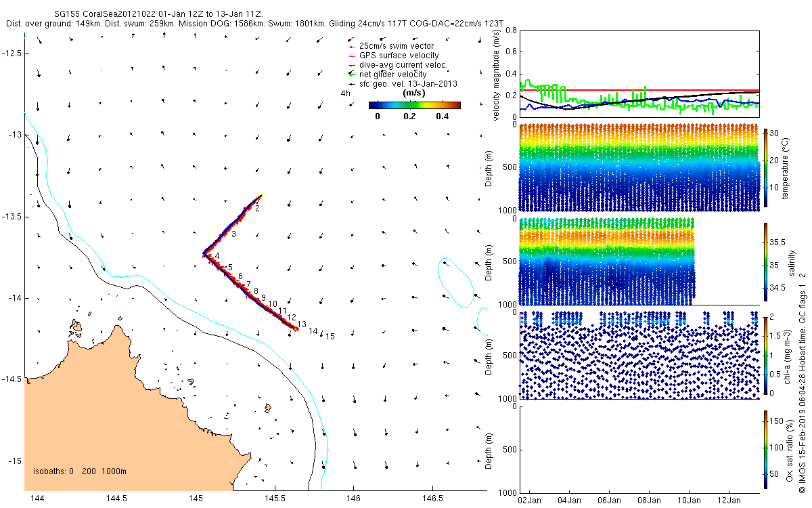Click the '0.4' tick under the velocity colorbar
This screenshot has width=812, height=508.
point(443,116)
